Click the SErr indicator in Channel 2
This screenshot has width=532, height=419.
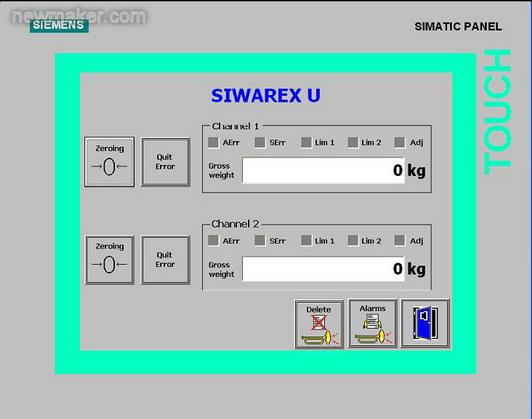tap(260, 241)
